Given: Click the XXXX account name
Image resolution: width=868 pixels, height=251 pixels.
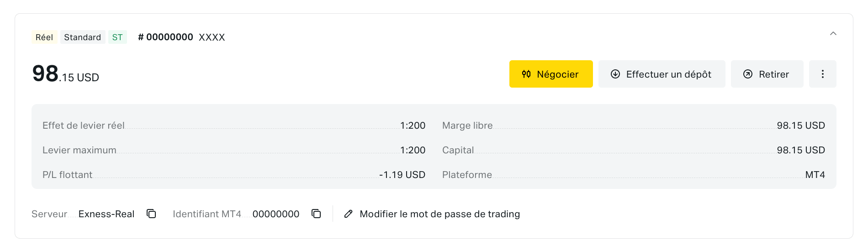Looking at the screenshot, I should pyautogui.click(x=212, y=37).
